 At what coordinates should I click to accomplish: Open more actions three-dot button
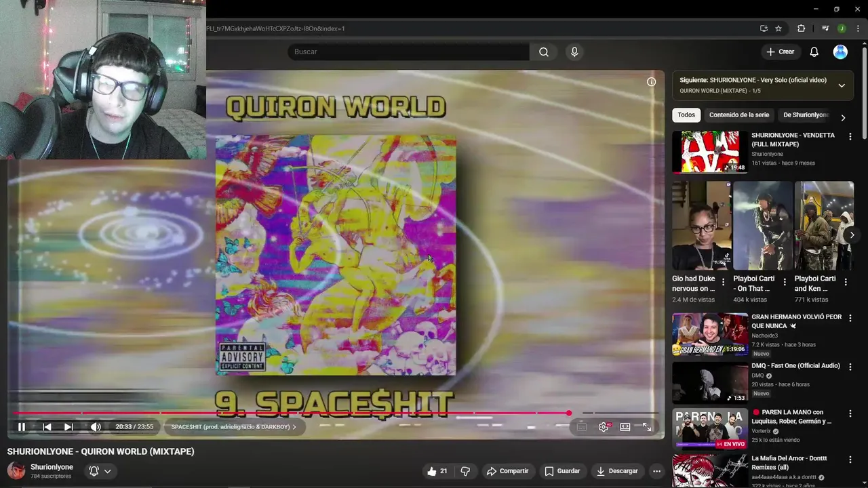pos(656,471)
